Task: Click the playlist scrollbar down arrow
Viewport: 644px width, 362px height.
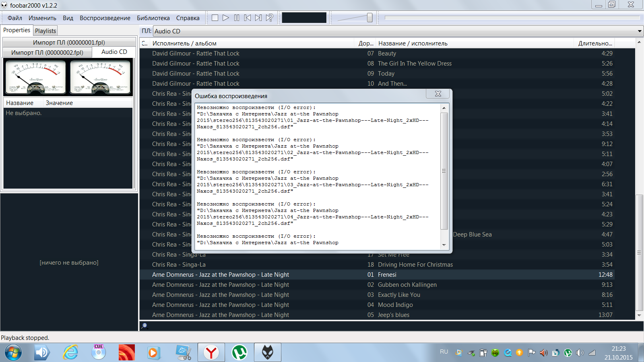Action: click(639, 315)
